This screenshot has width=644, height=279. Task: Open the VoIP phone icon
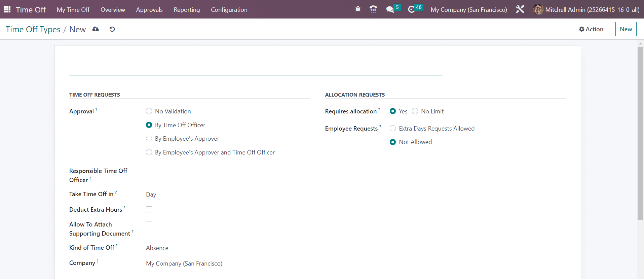(373, 9)
